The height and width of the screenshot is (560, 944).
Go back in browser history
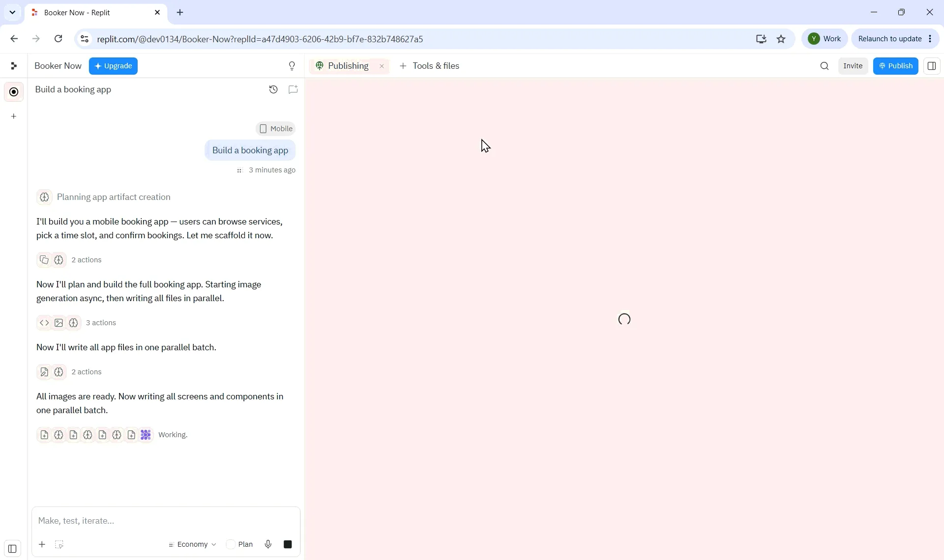point(14,39)
